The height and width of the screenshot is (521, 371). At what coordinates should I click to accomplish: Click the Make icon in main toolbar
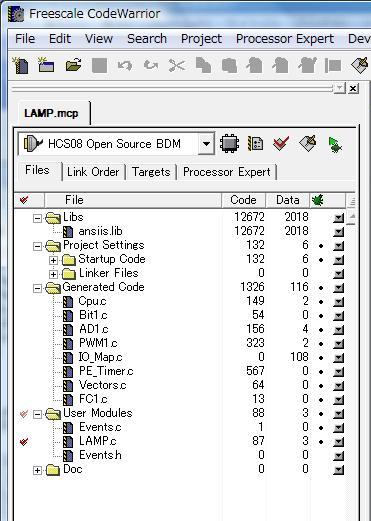click(x=361, y=65)
